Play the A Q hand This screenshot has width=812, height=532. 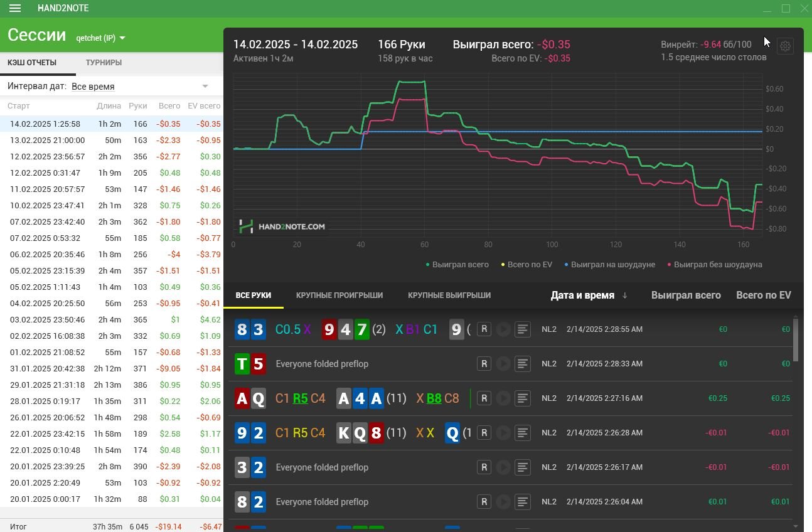pos(503,398)
